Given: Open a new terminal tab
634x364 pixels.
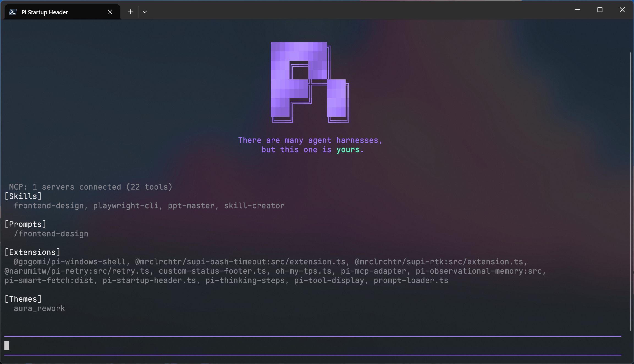Looking at the screenshot, I should point(131,12).
